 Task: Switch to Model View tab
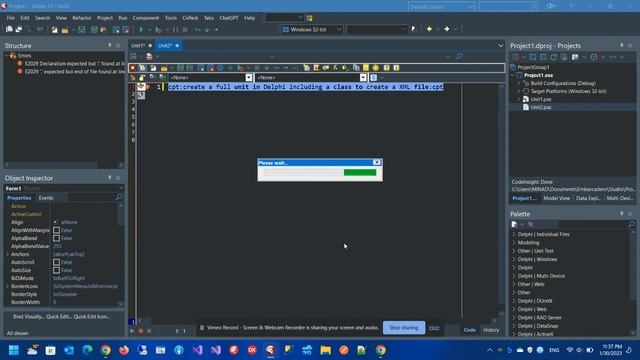click(556, 198)
